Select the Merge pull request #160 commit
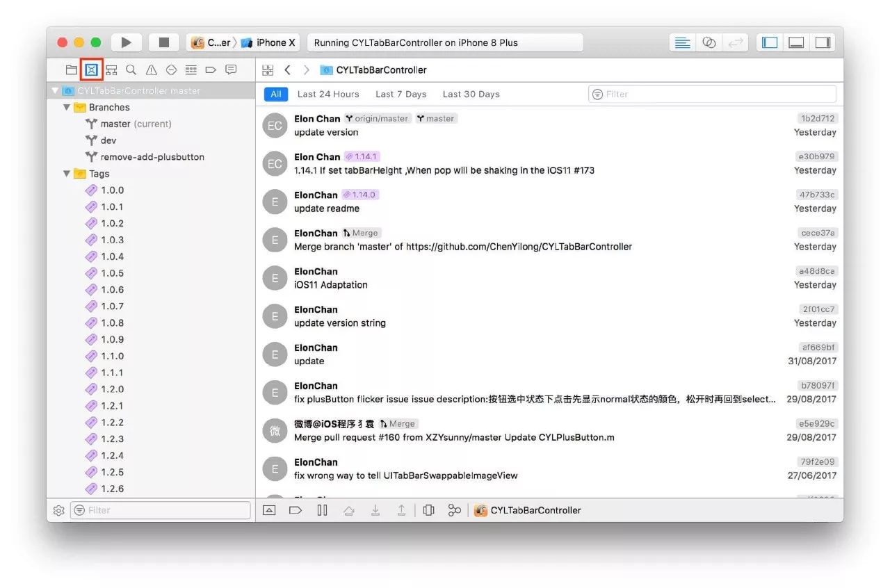This screenshot has width=890, height=588. tap(549, 431)
